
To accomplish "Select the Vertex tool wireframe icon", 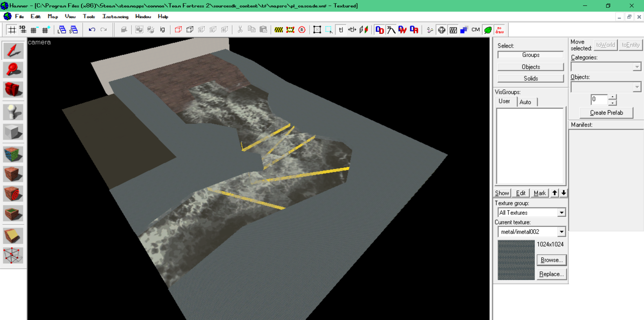I will (x=13, y=255).
